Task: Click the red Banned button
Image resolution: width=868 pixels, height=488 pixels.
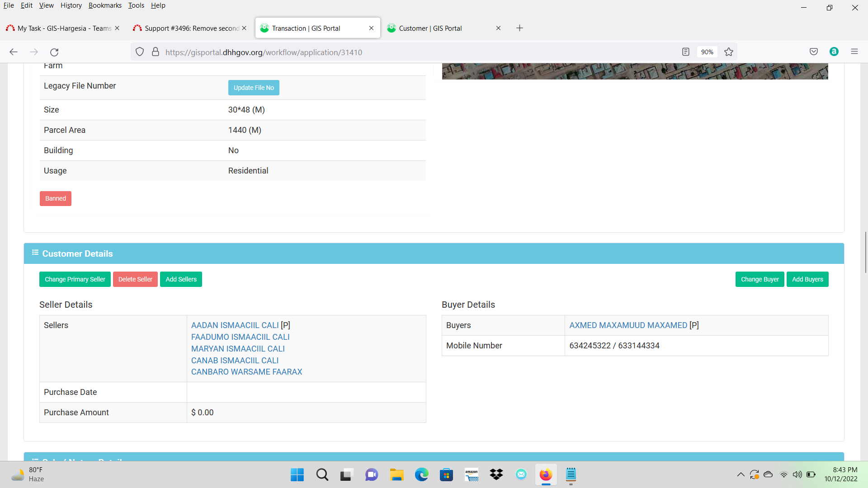Action: point(56,198)
